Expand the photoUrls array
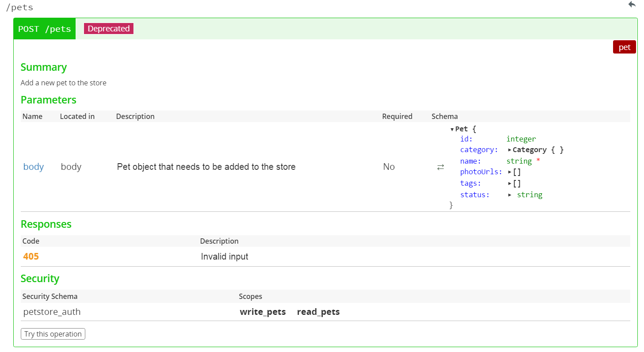The height and width of the screenshot is (352, 644). click(510, 172)
